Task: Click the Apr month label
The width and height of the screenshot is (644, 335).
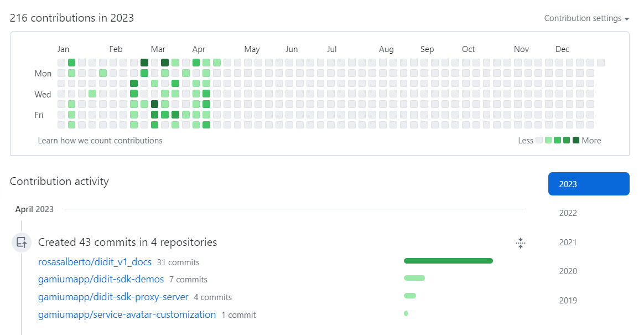Action: (x=199, y=49)
